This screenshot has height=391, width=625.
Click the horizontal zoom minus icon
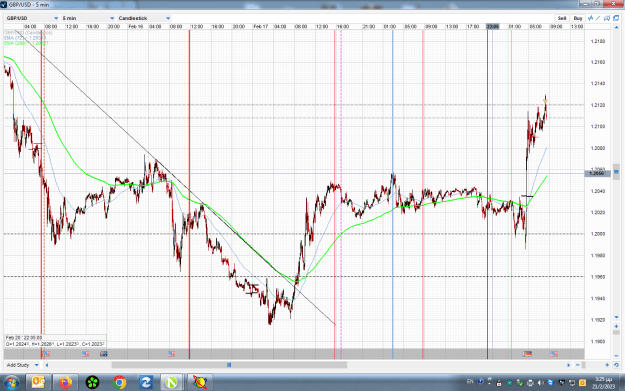(x=578, y=365)
